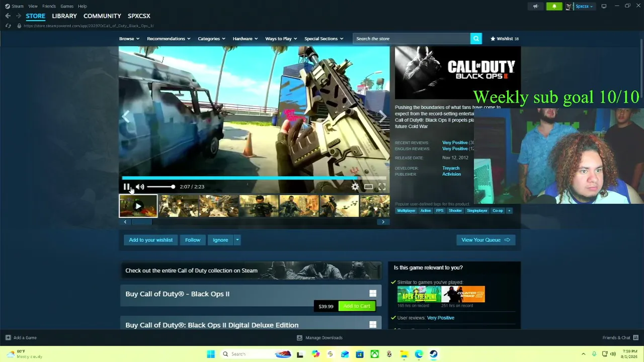Toggle fullscreen on the trailer

pyautogui.click(x=382, y=187)
